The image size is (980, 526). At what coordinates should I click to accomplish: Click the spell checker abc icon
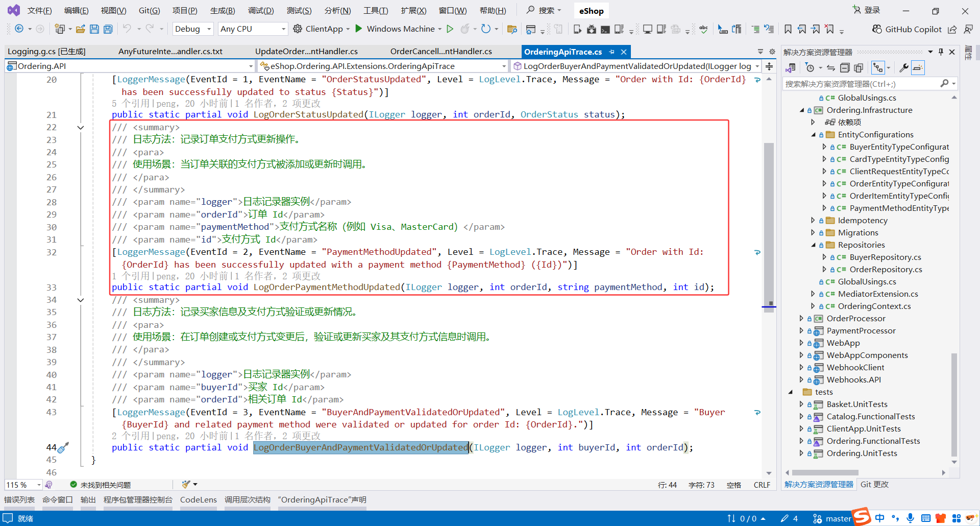[703, 29]
